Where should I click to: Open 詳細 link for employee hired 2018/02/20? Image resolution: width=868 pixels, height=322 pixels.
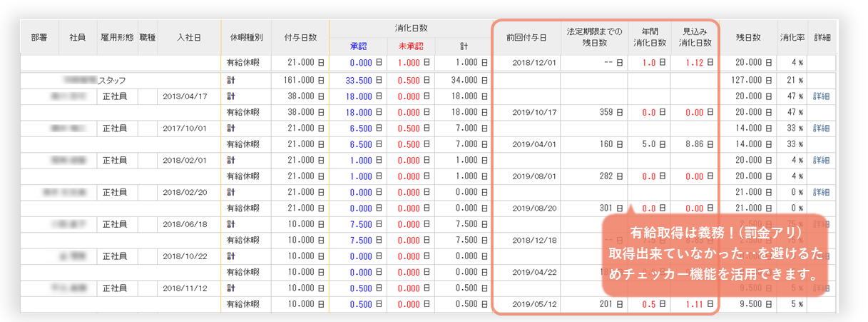(x=821, y=192)
